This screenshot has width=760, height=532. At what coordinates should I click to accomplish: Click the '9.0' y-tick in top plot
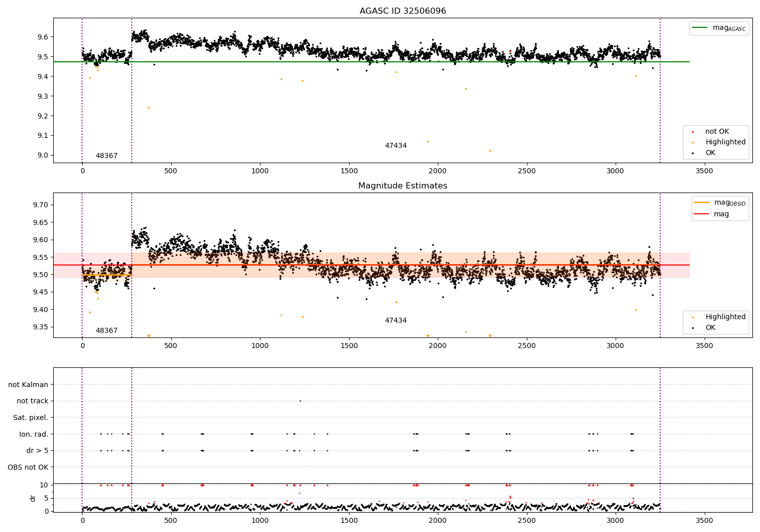coord(44,156)
